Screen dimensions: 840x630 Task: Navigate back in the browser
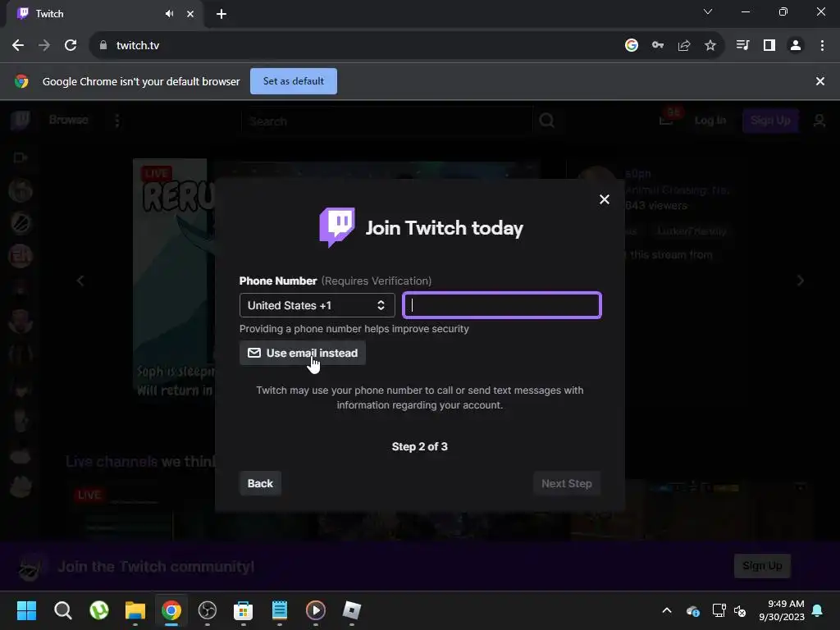tap(18, 46)
